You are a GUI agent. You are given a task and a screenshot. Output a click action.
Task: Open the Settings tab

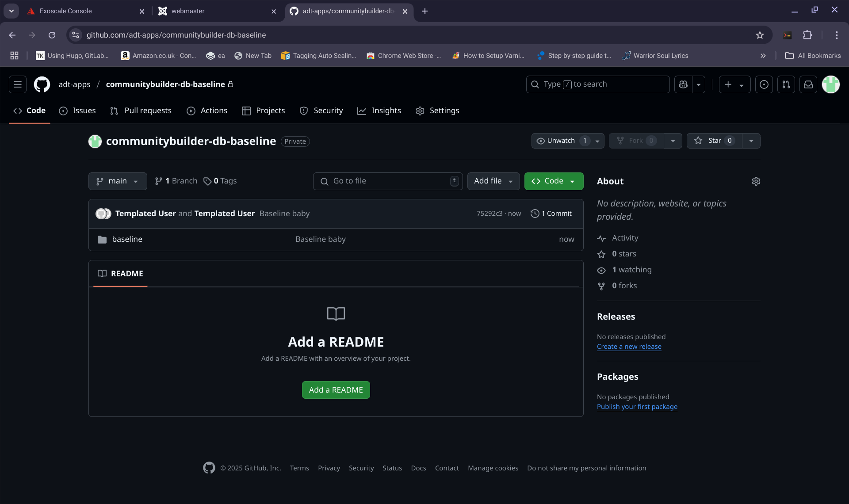(x=437, y=111)
